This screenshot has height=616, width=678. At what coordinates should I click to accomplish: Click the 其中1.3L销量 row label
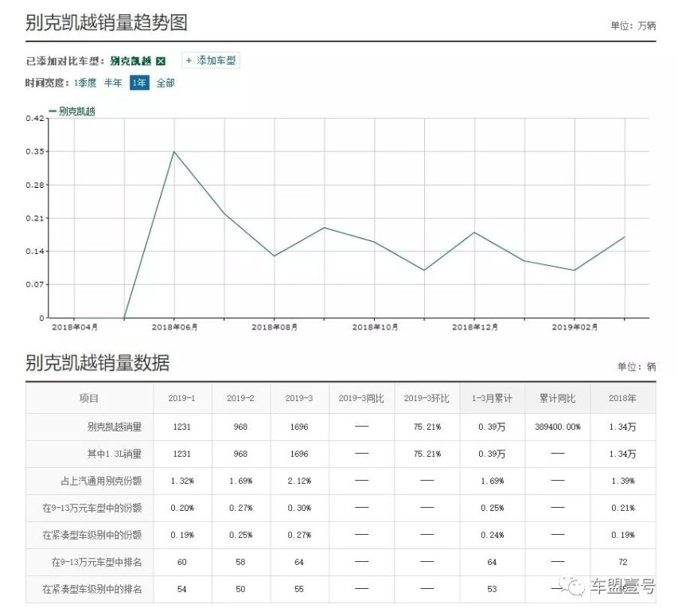click(x=115, y=454)
